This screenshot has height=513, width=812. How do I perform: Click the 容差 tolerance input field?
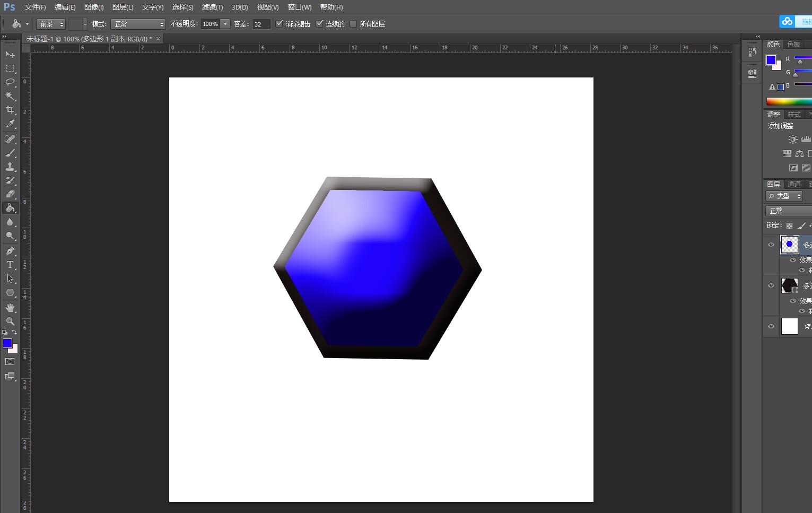(x=261, y=24)
